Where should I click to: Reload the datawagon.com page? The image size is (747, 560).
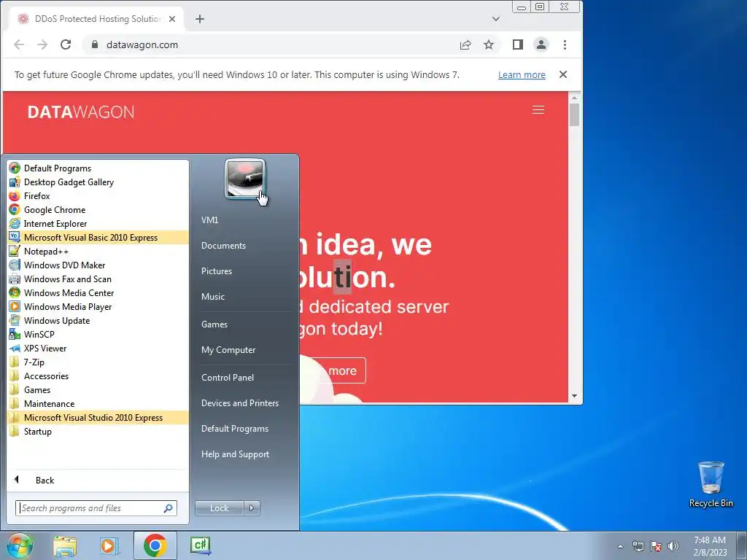click(66, 44)
